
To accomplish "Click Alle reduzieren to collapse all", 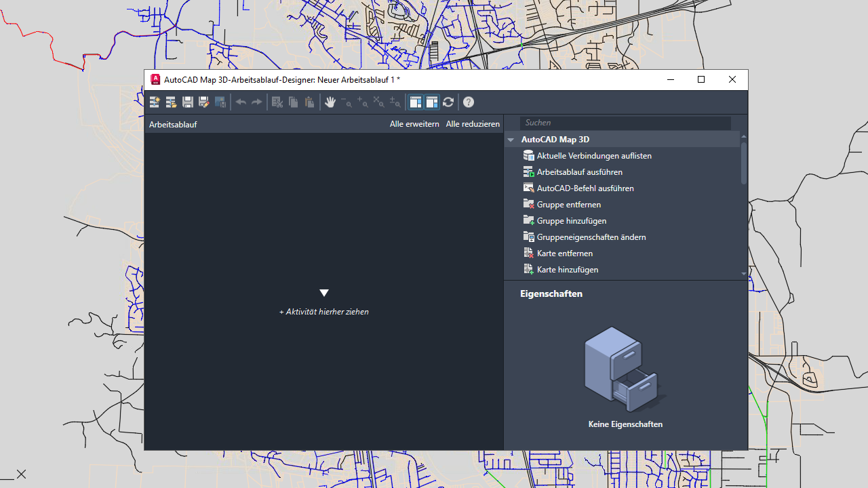I will point(473,124).
